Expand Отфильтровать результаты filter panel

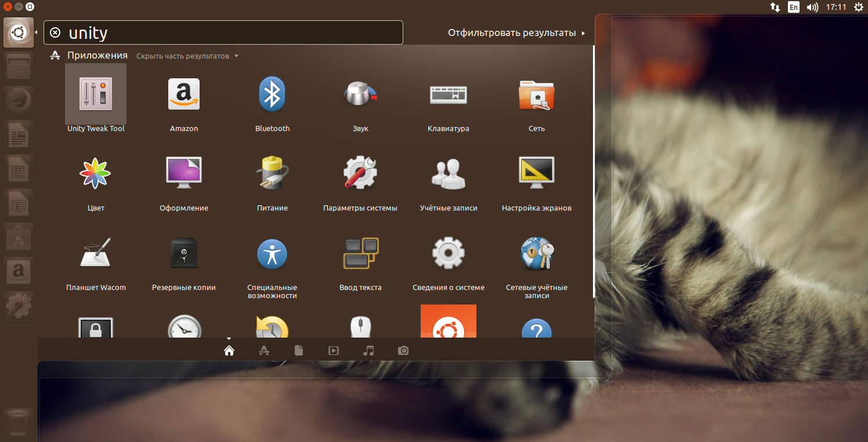click(516, 33)
